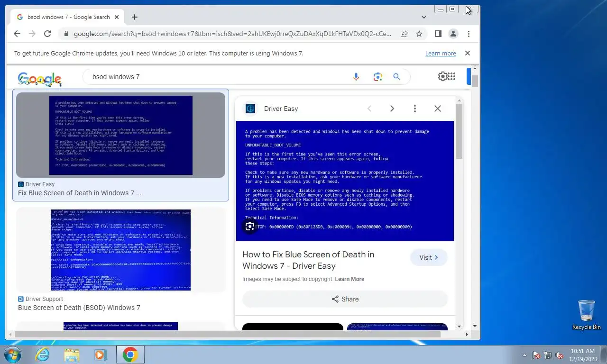Reload the page
This screenshot has height=364, width=607.
[x=47, y=34]
